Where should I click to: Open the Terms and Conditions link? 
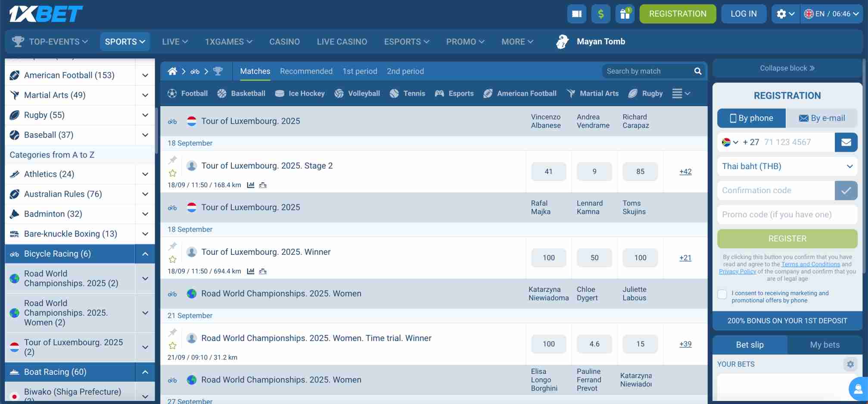point(810,264)
